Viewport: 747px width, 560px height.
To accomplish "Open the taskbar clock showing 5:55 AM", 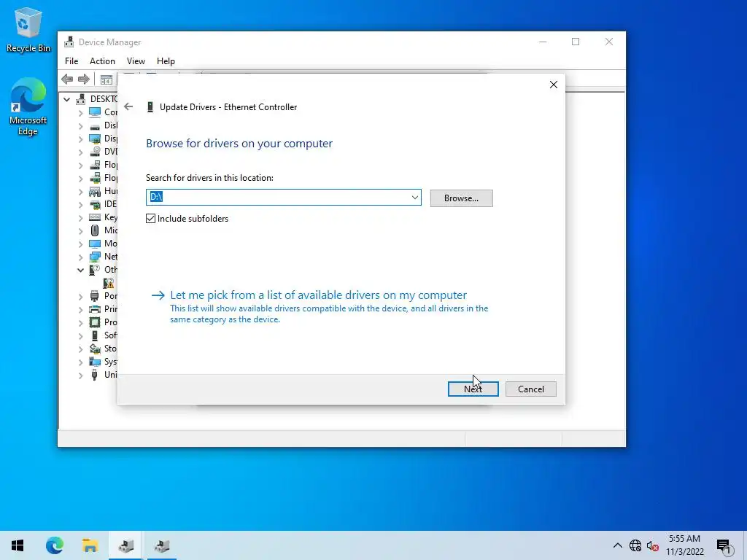I will pyautogui.click(x=684, y=545).
